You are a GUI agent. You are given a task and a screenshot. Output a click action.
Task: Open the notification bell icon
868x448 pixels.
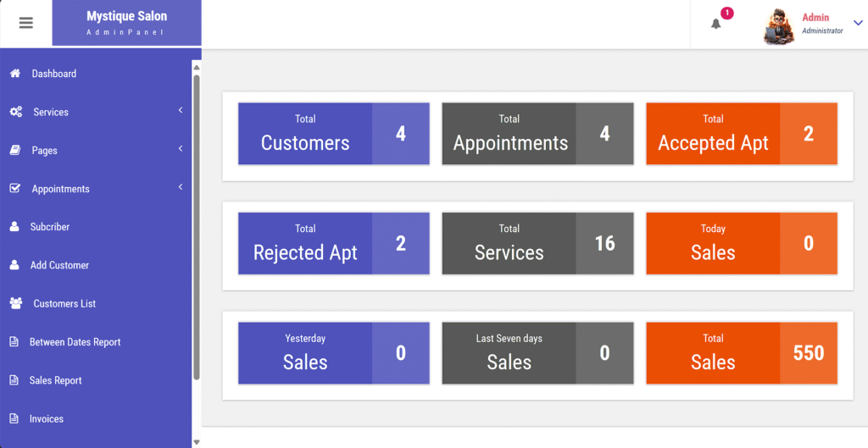[715, 24]
